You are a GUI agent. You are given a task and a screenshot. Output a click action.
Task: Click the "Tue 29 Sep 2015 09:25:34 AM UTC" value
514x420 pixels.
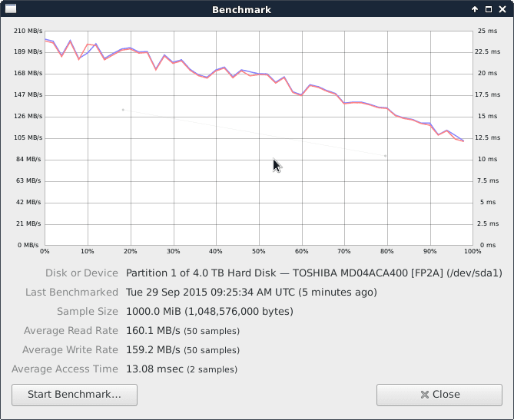point(211,293)
